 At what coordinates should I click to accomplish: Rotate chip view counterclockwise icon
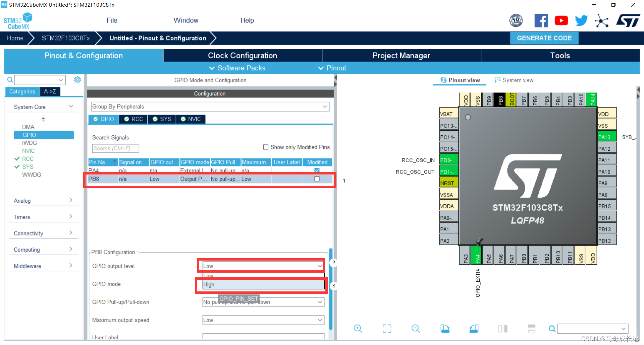(x=474, y=329)
